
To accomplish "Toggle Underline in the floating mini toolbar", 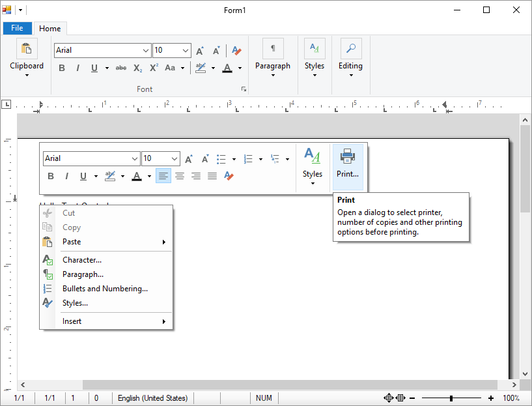I will click(83, 176).
